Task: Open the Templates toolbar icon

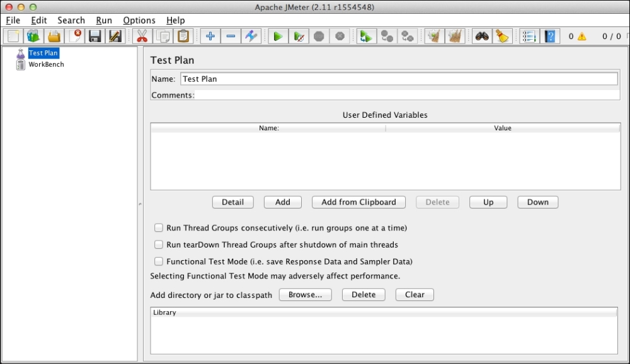Action: [33, 36]
